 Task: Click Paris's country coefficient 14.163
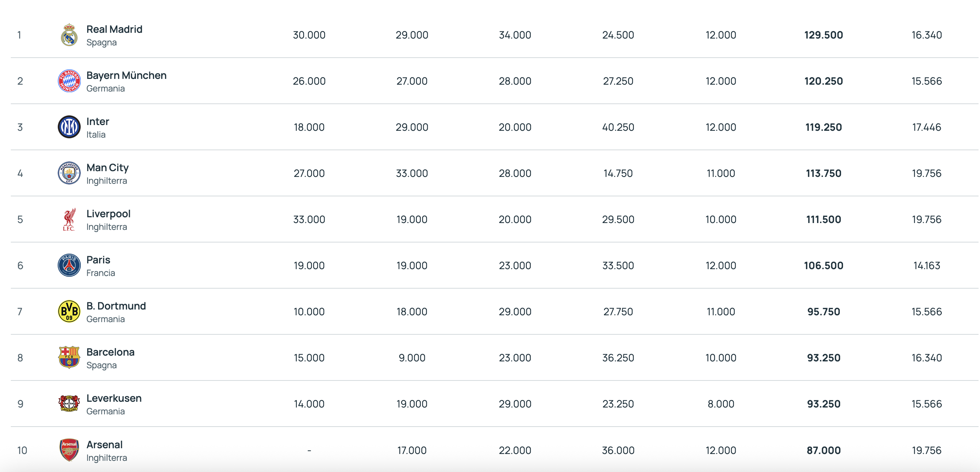point(926,265)
